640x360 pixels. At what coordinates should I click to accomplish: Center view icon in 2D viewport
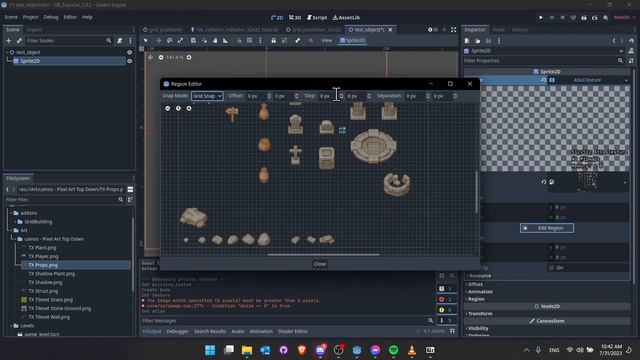tap(151, 58)
